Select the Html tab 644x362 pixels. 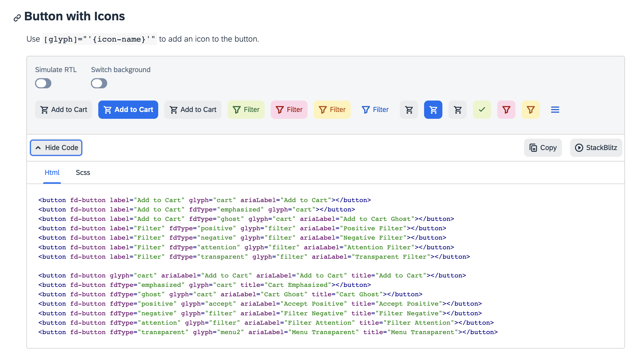pyautogui.click(x=52, y=172)
